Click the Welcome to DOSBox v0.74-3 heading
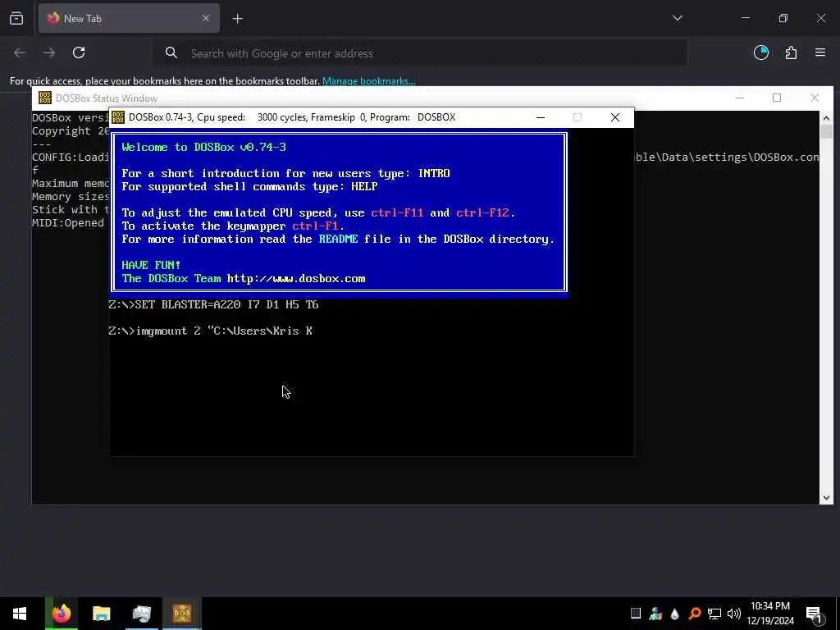The image size is (840, 630). [203, 147]
